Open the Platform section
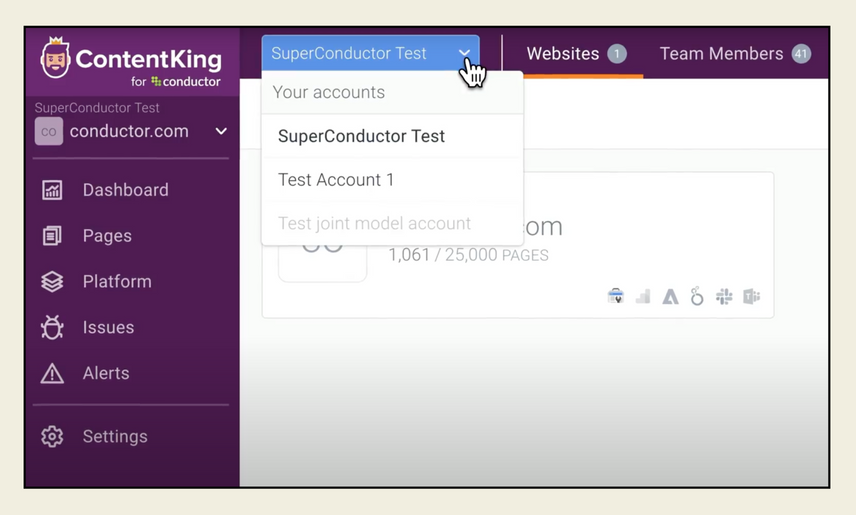The width and height of the screenshot is (856, 515). pos(117,282)
